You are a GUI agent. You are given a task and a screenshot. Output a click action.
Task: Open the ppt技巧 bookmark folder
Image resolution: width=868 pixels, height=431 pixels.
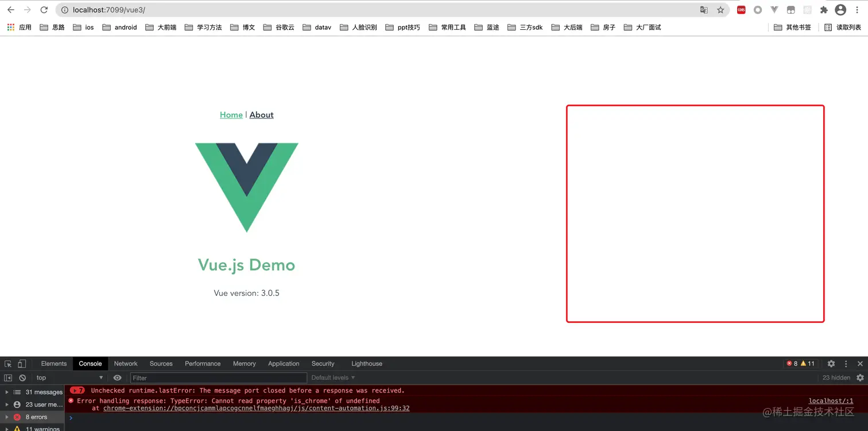(402, 27)
